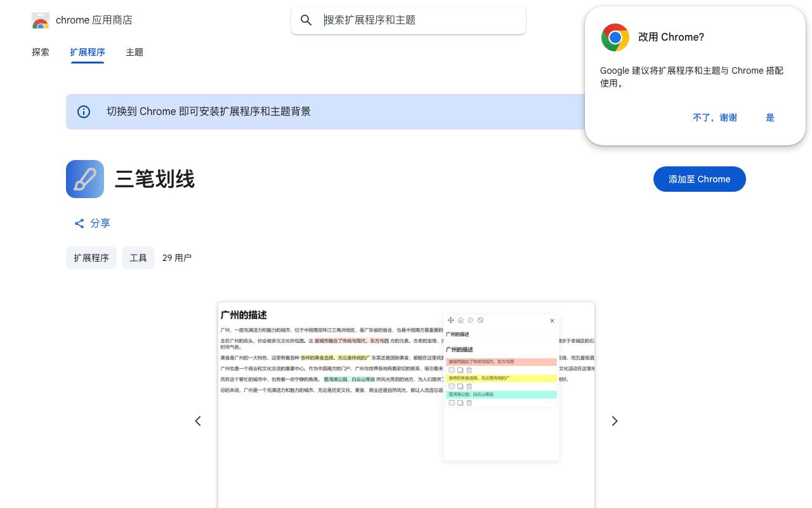Show the next screenshot with right arrow
This screenshot has width=812, height=508.
[615, 421]
